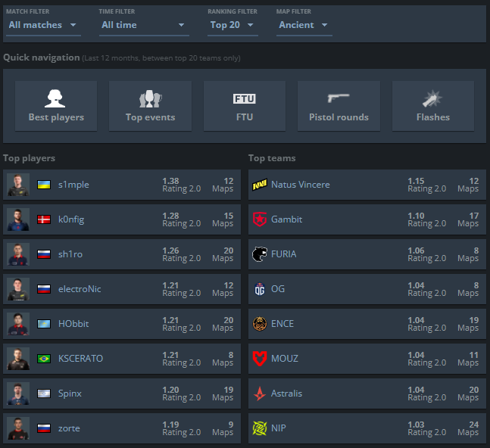The height and width of the screenshot is (448, 490).
Task: Click Natus Vincere's 1.15 rating value
Action: point(416,181)
